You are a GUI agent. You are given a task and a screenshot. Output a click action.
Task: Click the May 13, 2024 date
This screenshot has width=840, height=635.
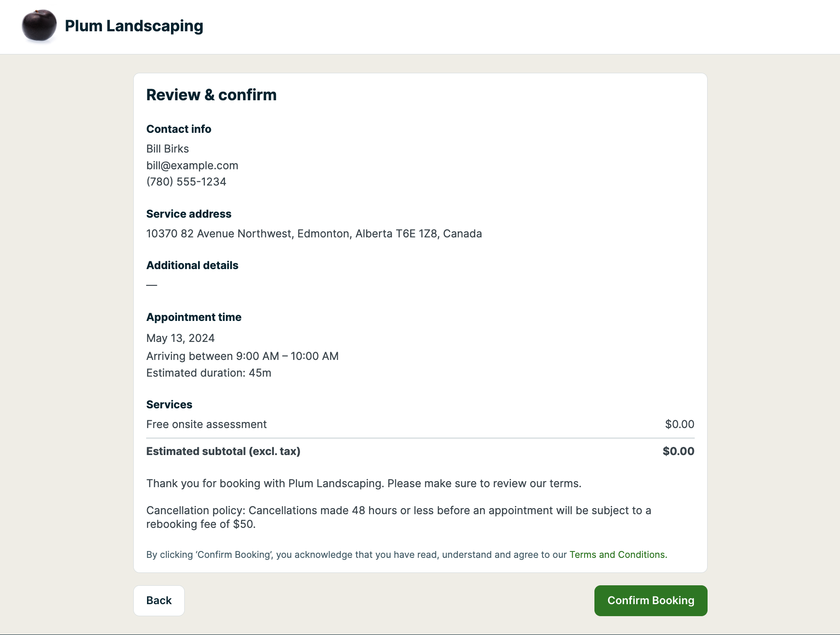click(x=180, y=338)
